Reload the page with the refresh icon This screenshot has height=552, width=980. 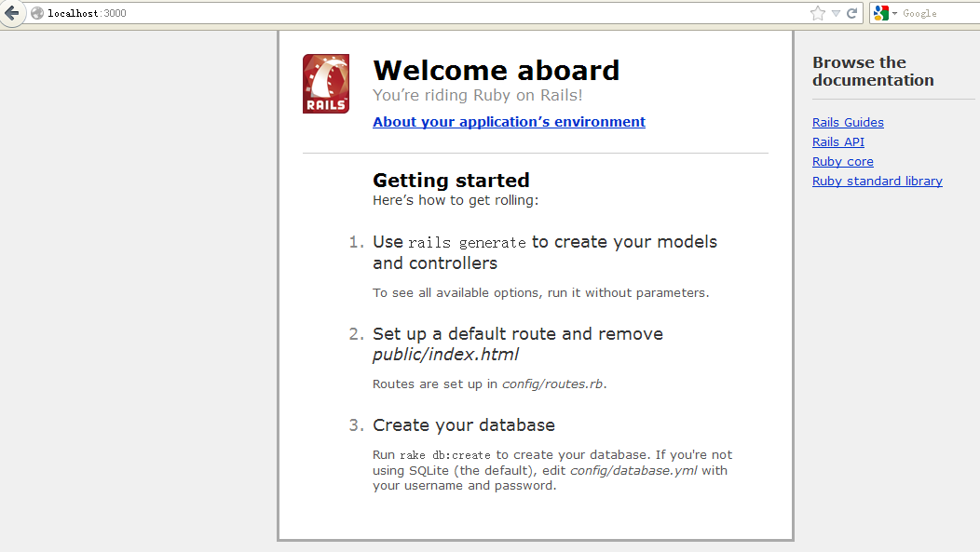pos(851,13)
